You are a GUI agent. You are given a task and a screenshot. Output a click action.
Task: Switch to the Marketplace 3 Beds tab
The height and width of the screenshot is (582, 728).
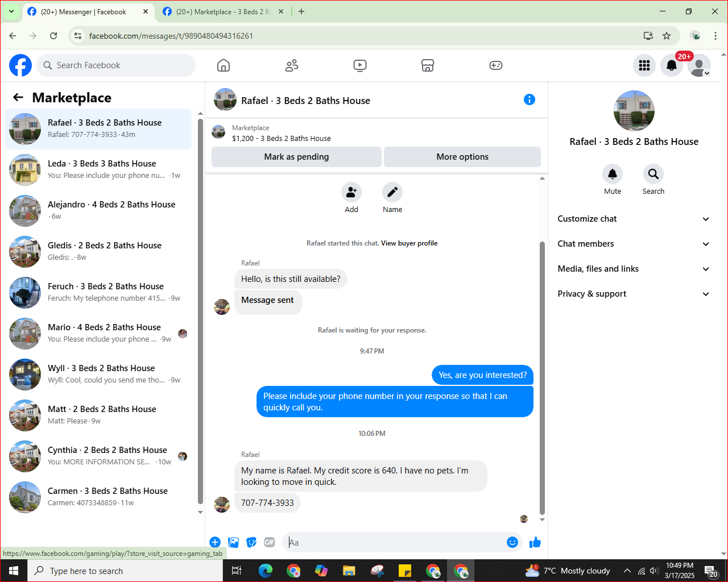click(223, 12)
